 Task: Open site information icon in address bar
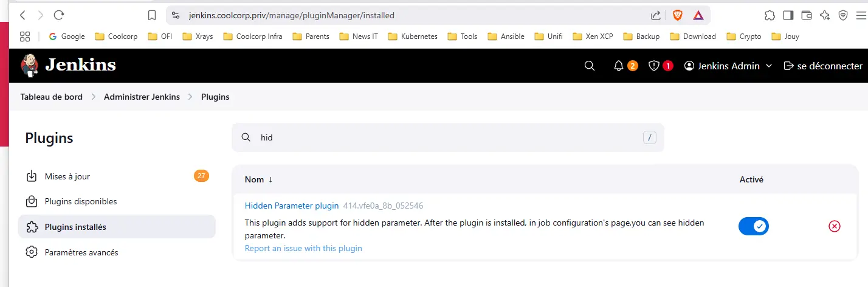(176, 15)
